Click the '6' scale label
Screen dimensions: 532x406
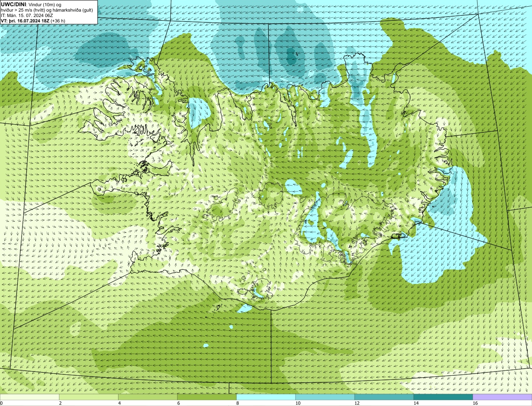[x=178, y=403]
